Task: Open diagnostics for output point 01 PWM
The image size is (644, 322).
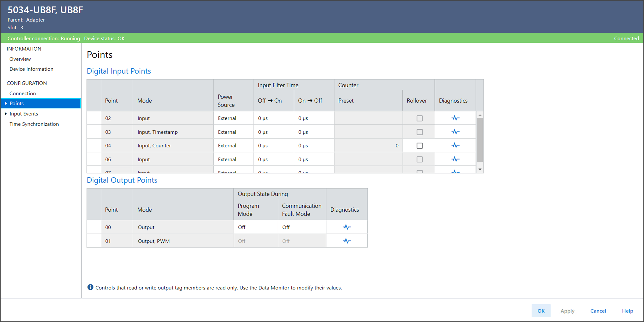Action: [x=347, y=241]
